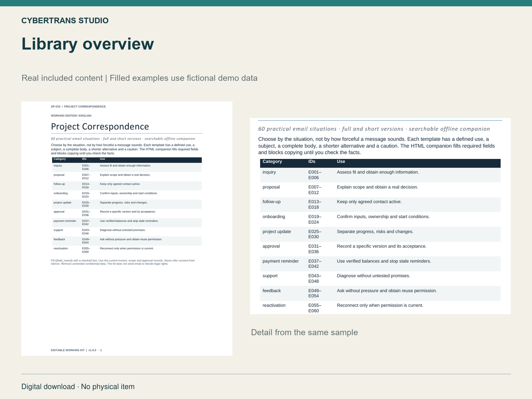The height and width of the screenshot is (399, 532).
Task: Select 'Category' header in enlarged detail table
Action: click(x=272, y=162)
